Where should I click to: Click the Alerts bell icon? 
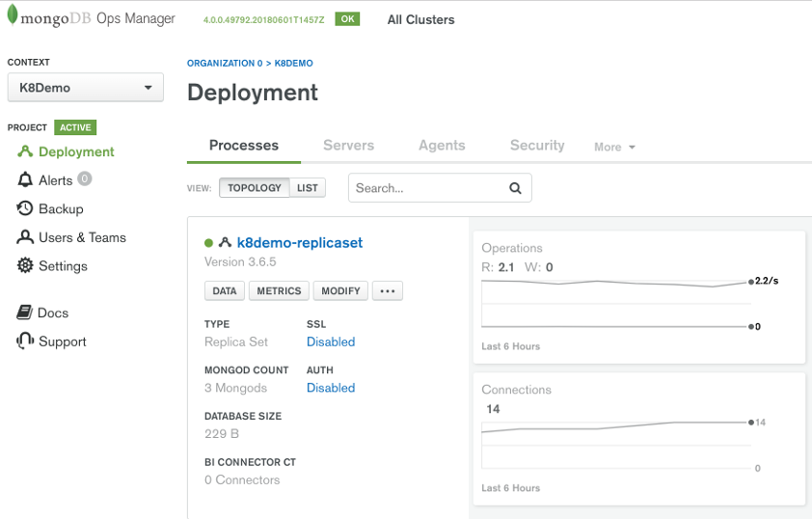25,179
